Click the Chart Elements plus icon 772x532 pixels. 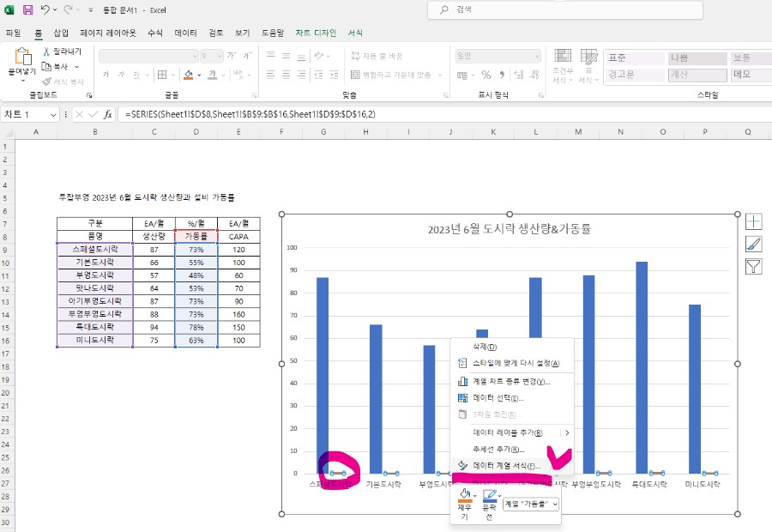754,221
